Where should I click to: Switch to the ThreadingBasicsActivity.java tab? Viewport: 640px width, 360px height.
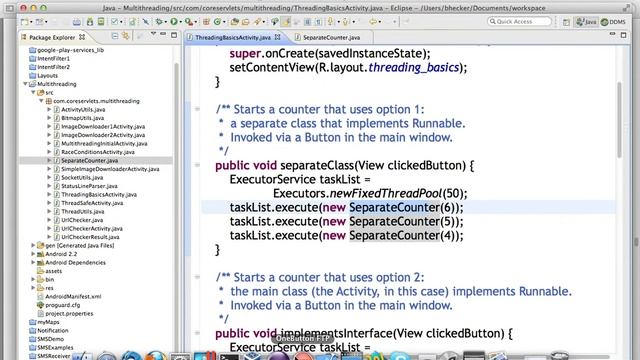(x=233, y=37)
